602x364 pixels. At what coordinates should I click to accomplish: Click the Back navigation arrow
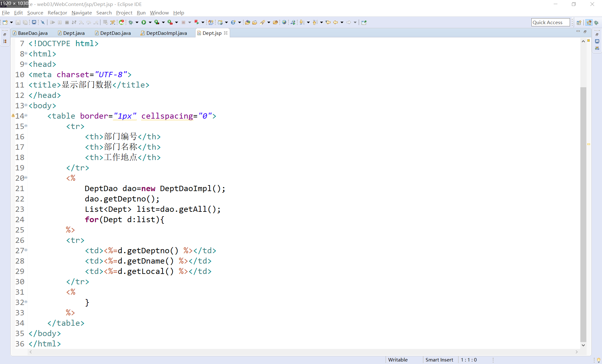point(336,22)
